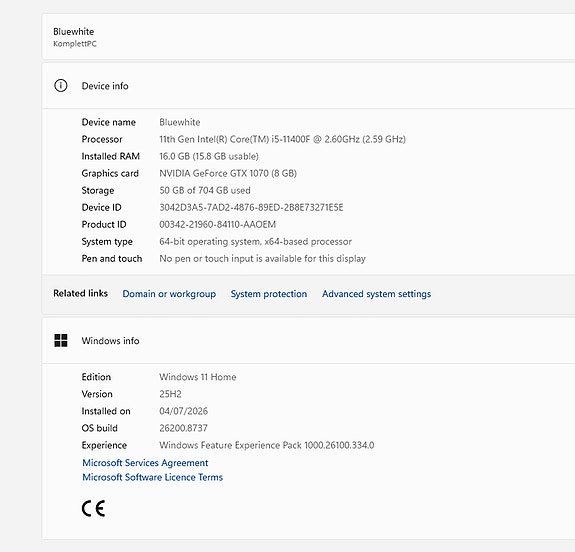Select the Device ID value text
The width and height of the screenshot is (575, 552).
(251, 208)
